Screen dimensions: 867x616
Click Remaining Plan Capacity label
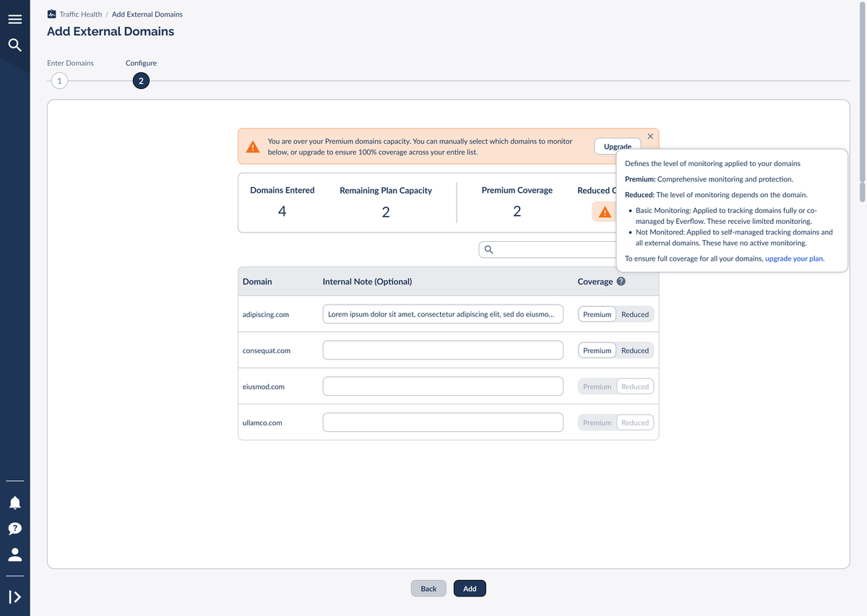386,191
